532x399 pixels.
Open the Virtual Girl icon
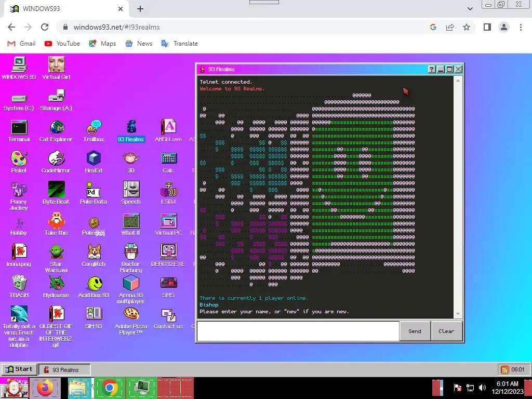point(56,68)
